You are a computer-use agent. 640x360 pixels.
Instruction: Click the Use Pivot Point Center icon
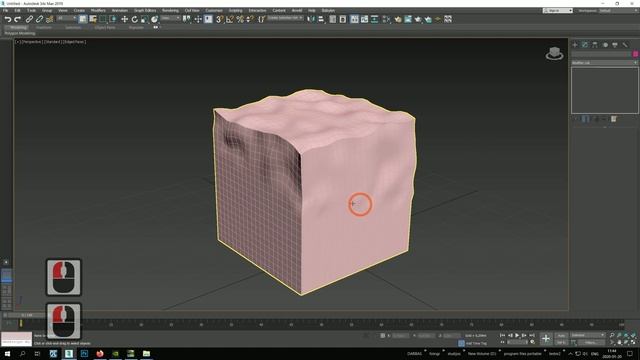[187, 19]
